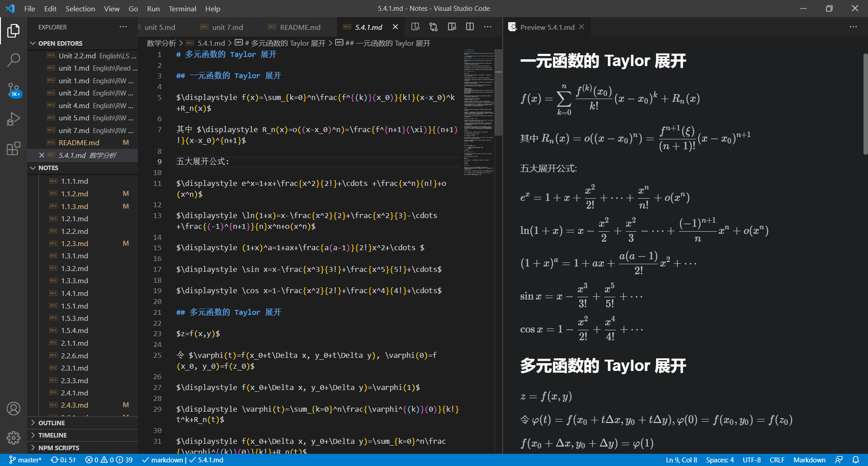Open the Accounts icon in the Activity Bar
Screen dimensions: 868x466
(14, 409)
